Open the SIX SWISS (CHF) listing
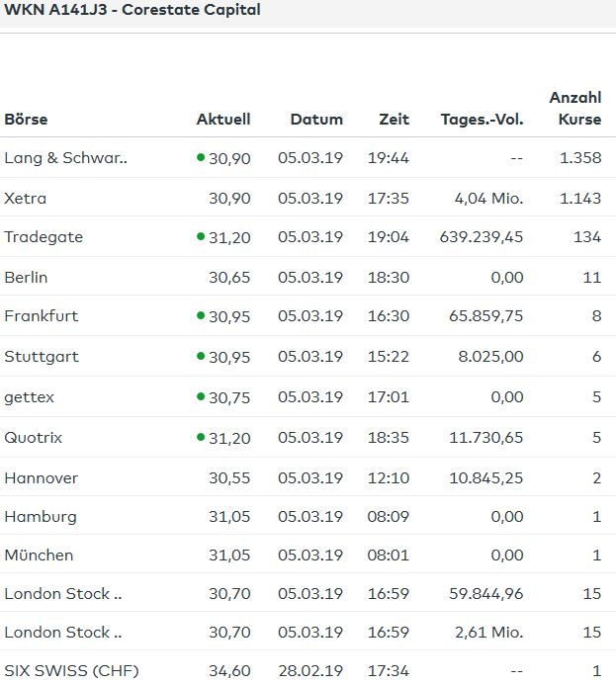616x684 pixels. point(71,671)
